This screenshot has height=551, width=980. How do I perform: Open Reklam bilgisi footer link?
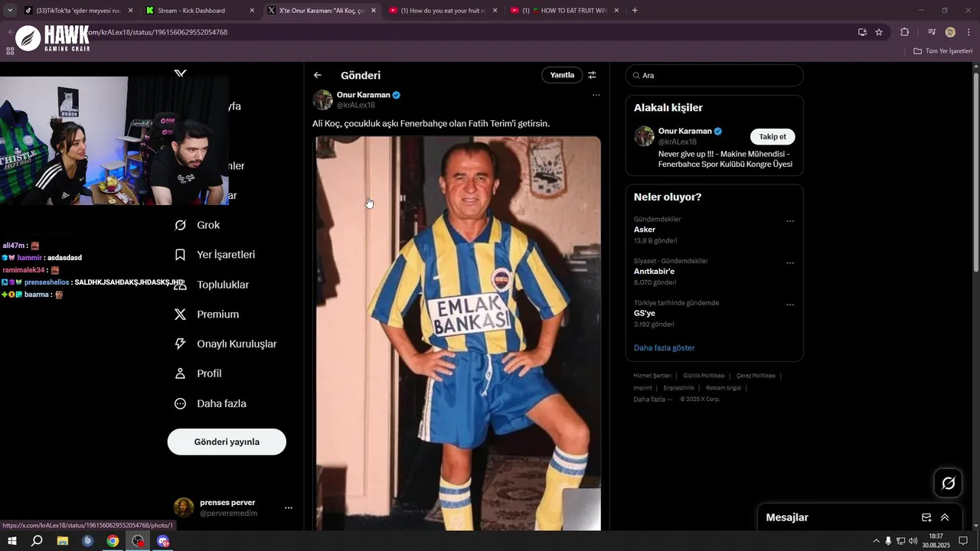[x=724, y=388]
